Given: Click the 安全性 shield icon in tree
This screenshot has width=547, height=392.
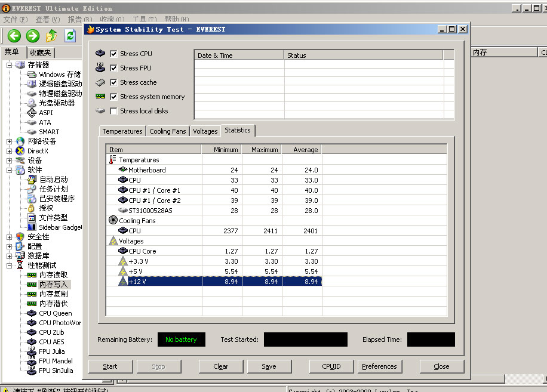Looking at the screenshot, I should (x=20, y=237).
